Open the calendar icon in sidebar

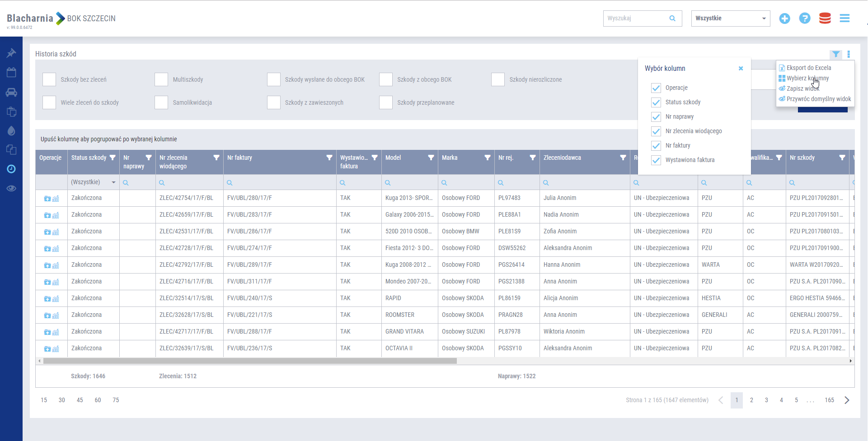coord(11,73)
